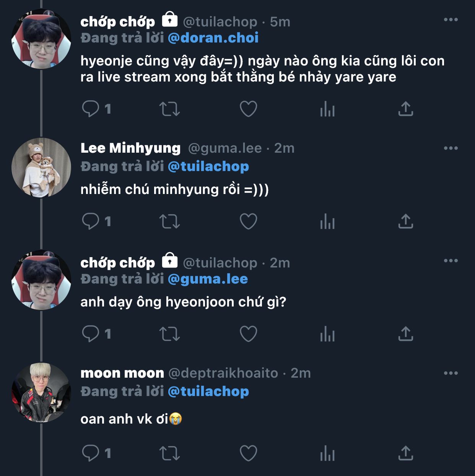Click the Lee Minhyung display name

pos(130,148)
